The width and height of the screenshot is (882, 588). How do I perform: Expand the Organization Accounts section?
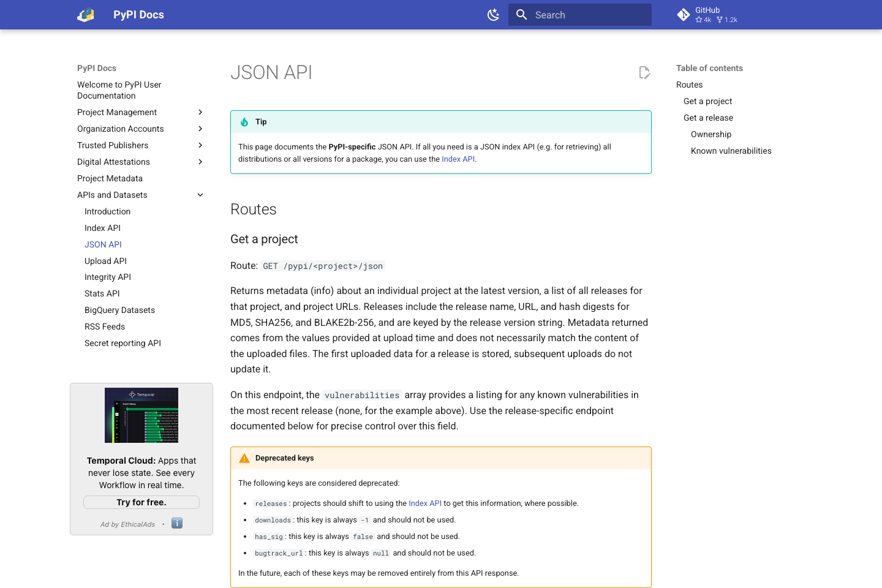[200, 129]
